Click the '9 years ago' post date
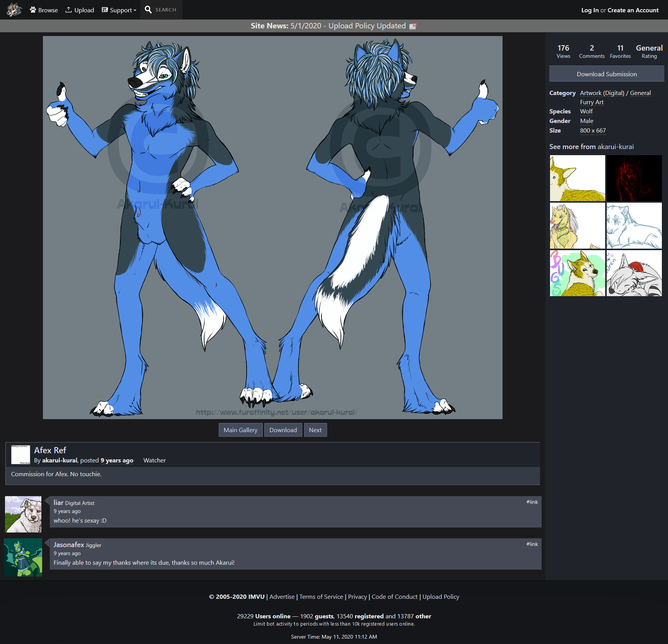 point(117,460)
